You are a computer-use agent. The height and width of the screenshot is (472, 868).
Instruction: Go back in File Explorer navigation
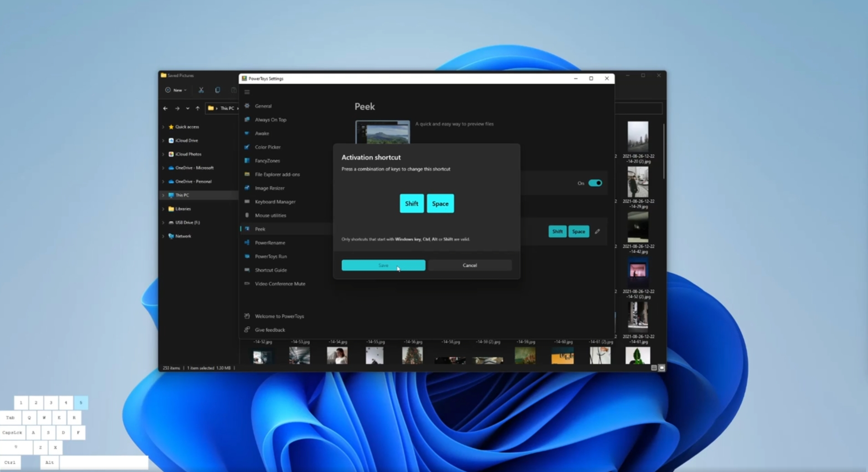(165, 108)
